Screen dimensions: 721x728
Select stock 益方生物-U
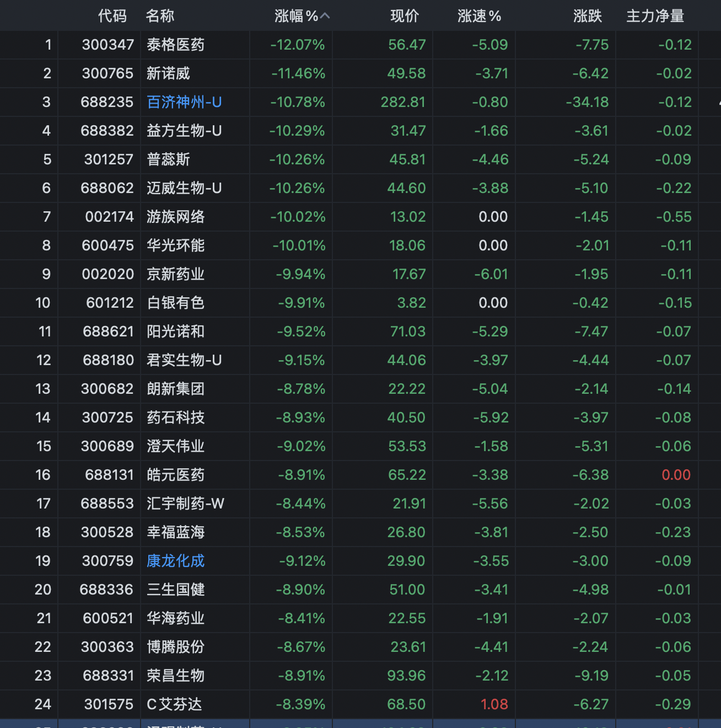[x=184, y=131]
